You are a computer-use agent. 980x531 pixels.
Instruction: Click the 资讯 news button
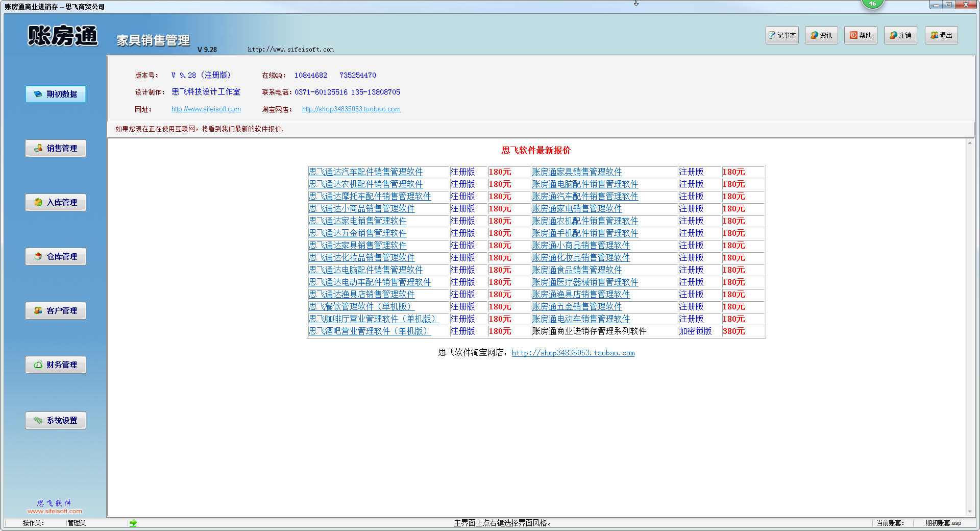pos(821,35)
